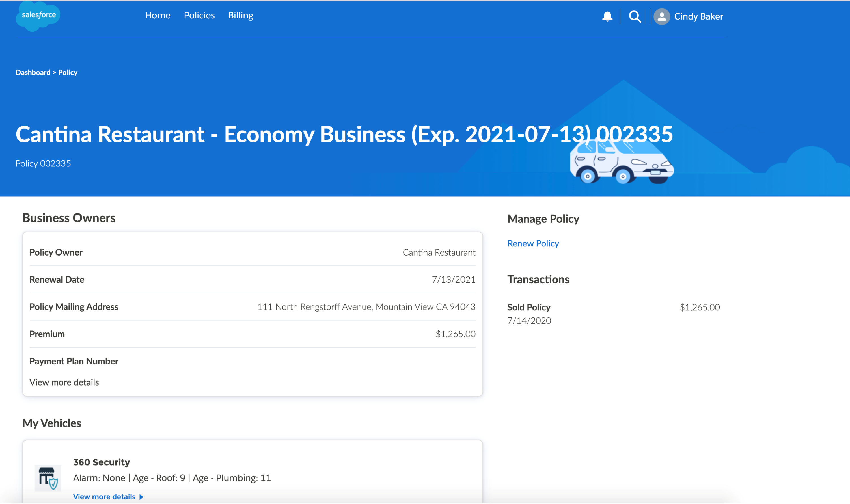Image resolution: width=850 pixels, height=504 pixels.
Task: Click the Renewal Date label
Action: (x=57, y=280)
